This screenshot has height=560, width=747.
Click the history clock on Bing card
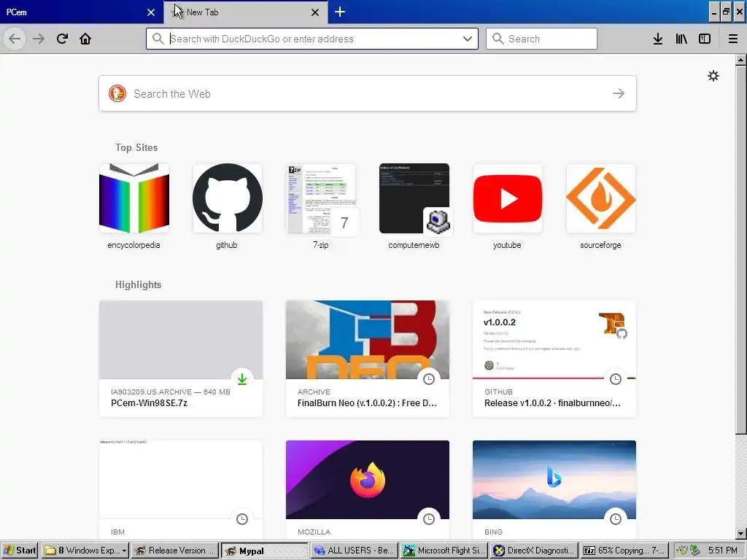616,519
